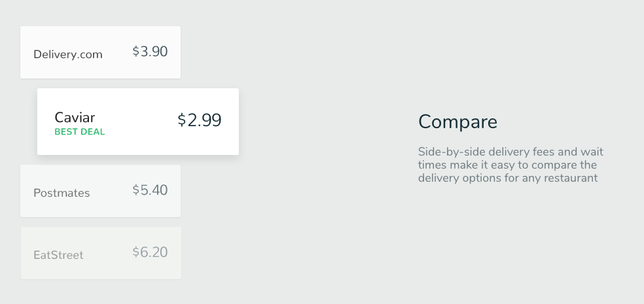Click the $3.90 price on Delivery.com
Image resolution: width=644 pixels, height=304 pixels.
tap(150, 52)
